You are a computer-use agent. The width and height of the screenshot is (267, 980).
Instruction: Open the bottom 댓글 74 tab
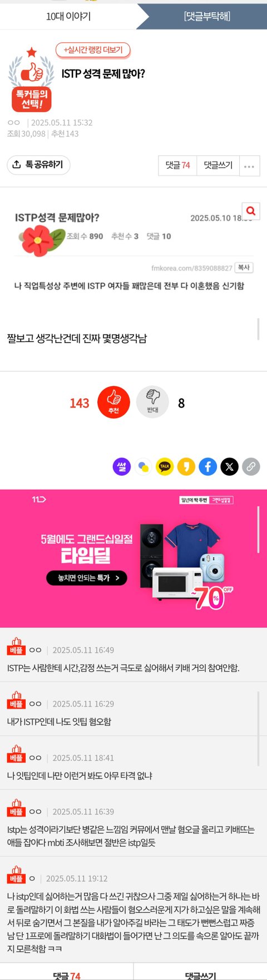pos(67,973)
